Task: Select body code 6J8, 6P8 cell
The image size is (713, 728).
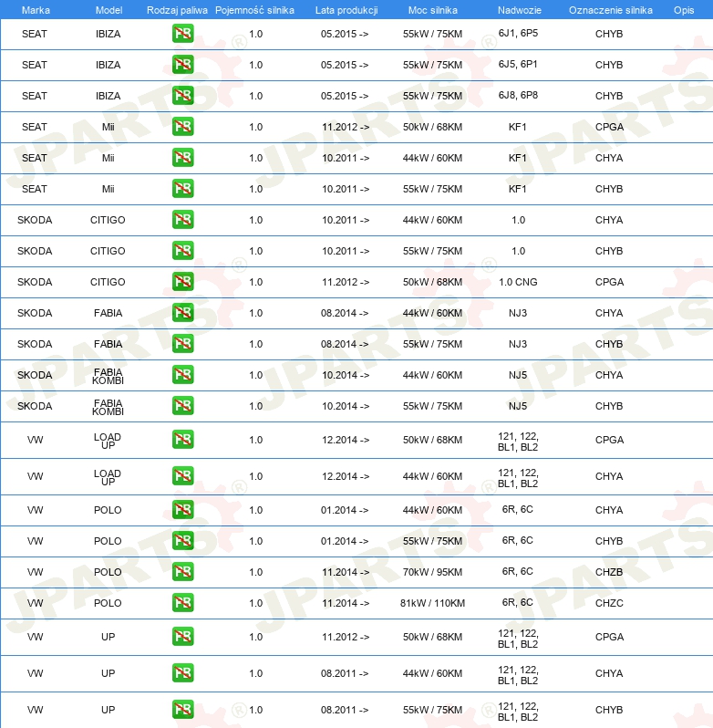Action: pyautogui.click(x=518, y=95)
